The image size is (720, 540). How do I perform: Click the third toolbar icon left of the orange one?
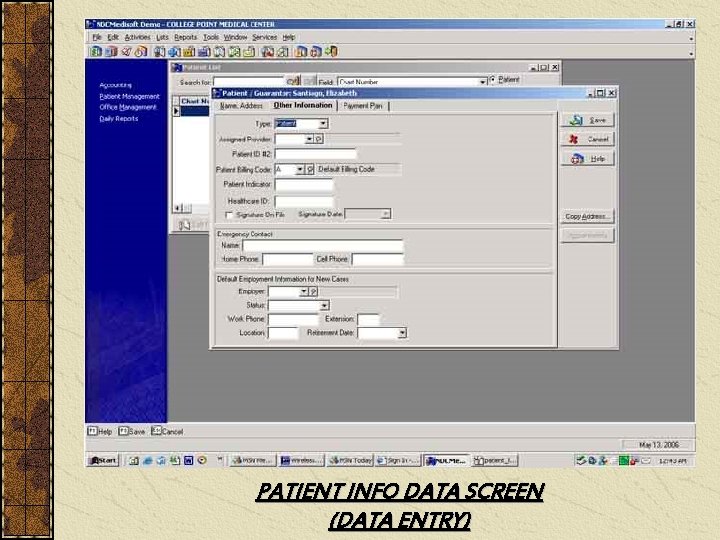click(x=127, y=51)
